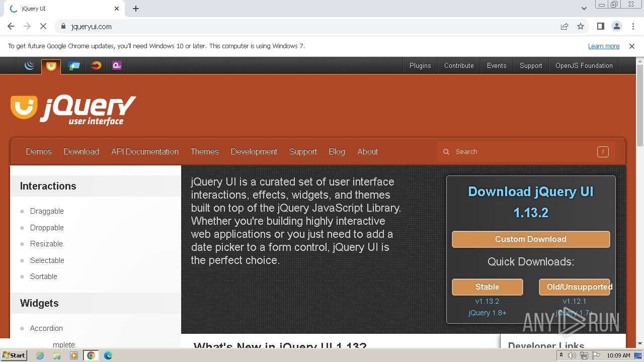Viewport: 644px width, 362px height.
Task: Open Chrome profile avatar
Action: pyautogui.click(x=616, y=26)
